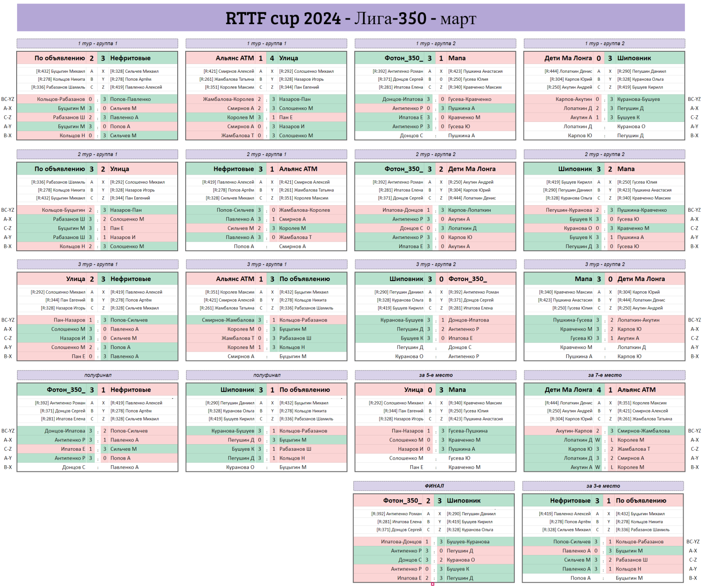Click '1 тур - группа 1' header above Альянс АТМ–Улица

(x=266, y=43)
